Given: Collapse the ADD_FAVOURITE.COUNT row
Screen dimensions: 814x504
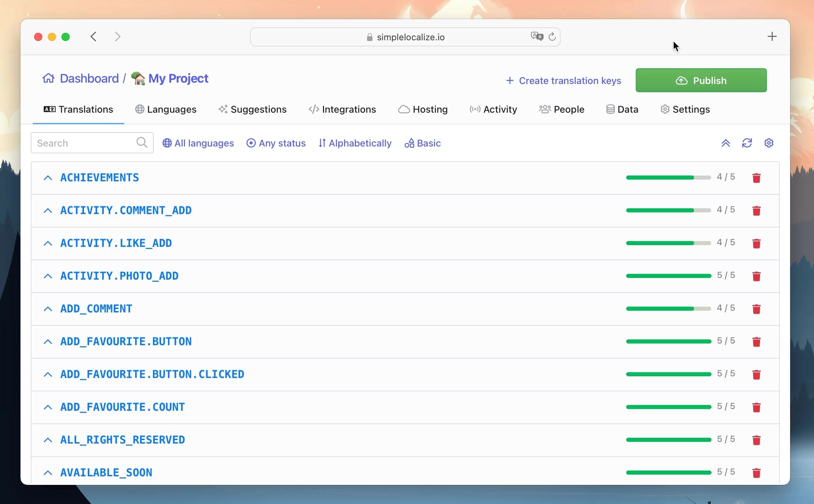Looking at the screenshot, I should click(48, 407).
